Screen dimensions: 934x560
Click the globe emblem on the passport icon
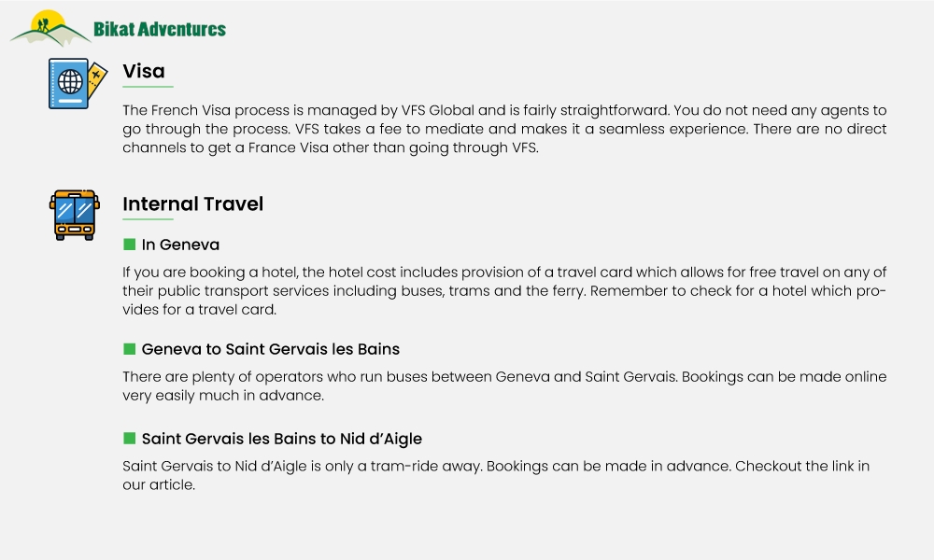[x=70, y=81]
